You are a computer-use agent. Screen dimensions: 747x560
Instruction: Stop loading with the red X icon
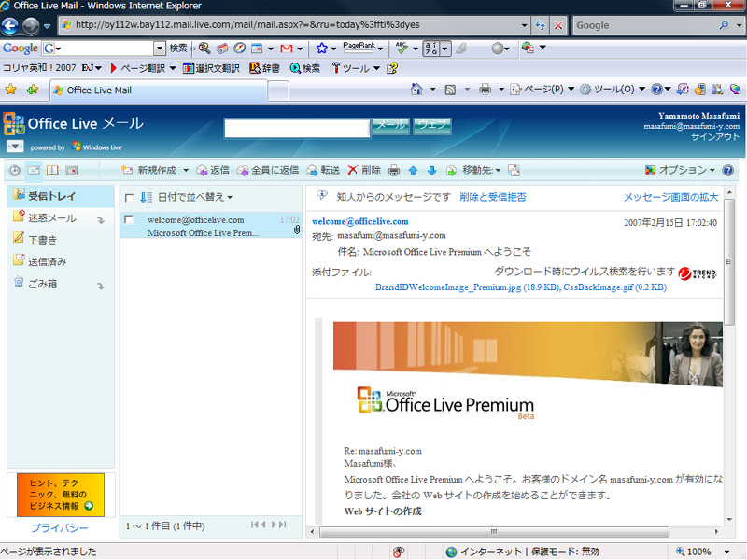[x=557, y=25]
